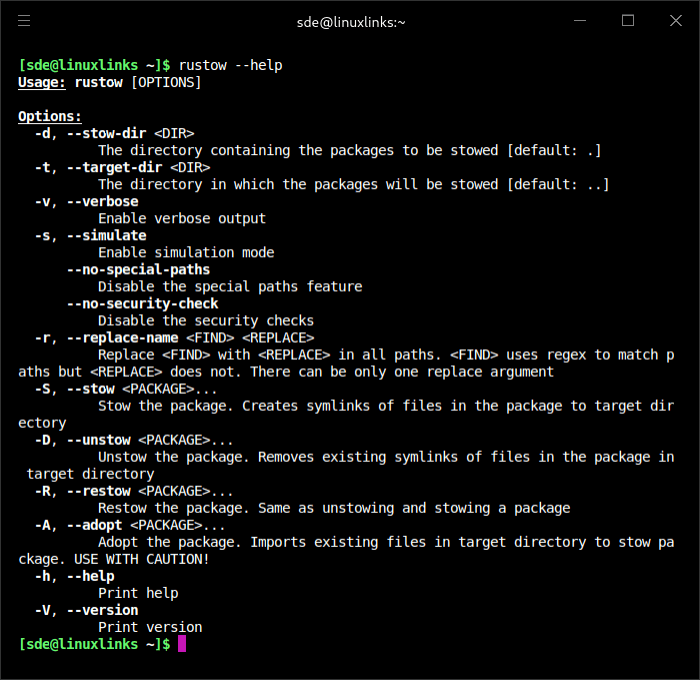Click the '--simulate' option text
Viewport: 700px width, 680px height.
pyautogui.click(x=106, y=235)
